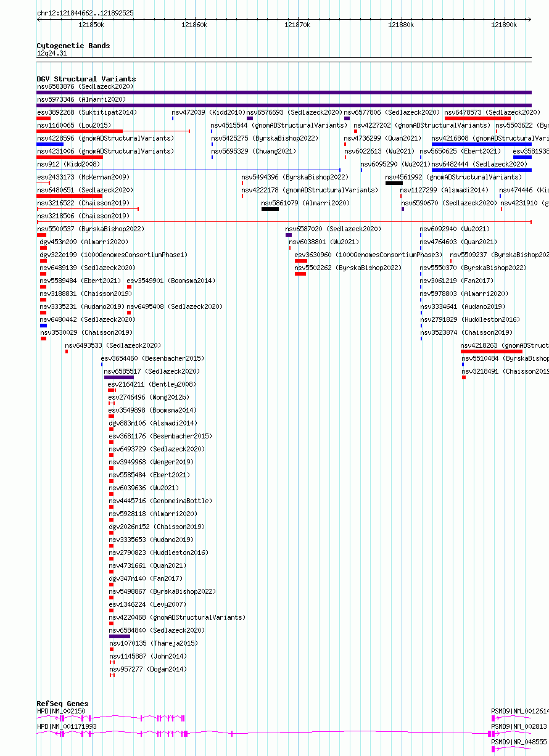This screenshot has height=756, width=549.
Task: Open nsv6478573 (Sedlazeck2020) variant
Action: point(492,112)
